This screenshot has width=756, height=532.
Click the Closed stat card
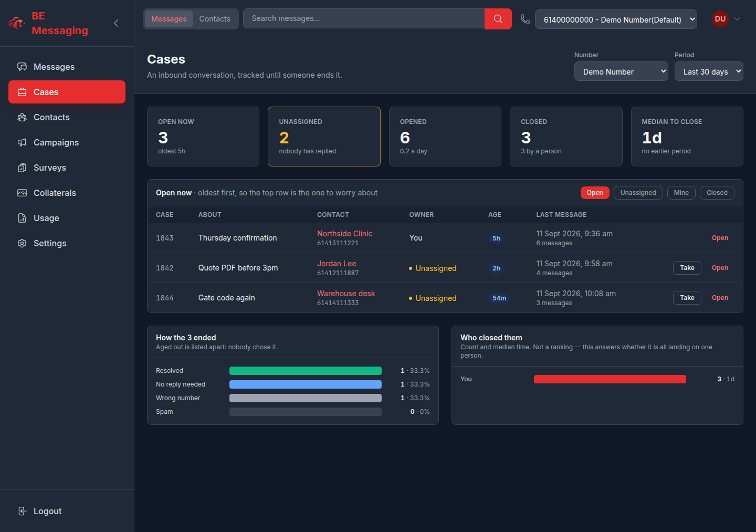566,137
